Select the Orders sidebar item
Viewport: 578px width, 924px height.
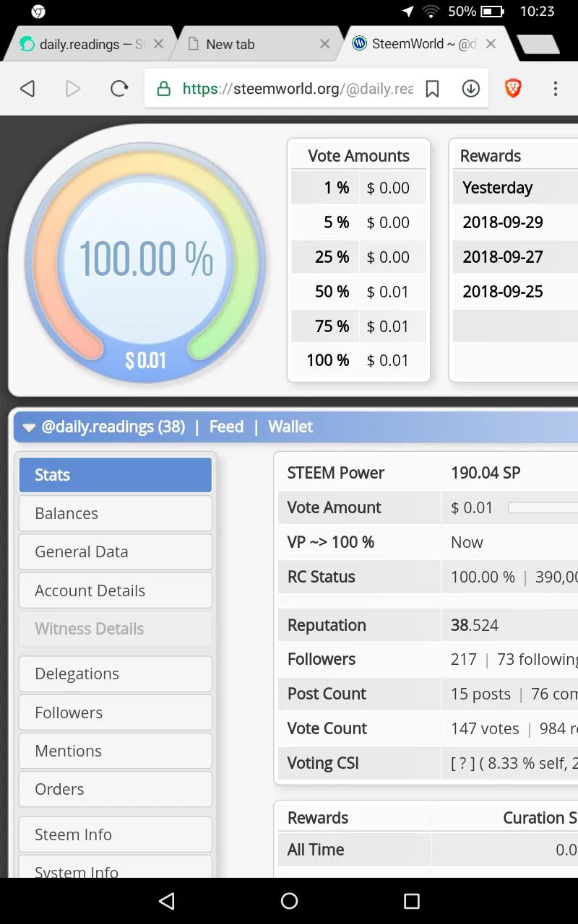(116, 789)
